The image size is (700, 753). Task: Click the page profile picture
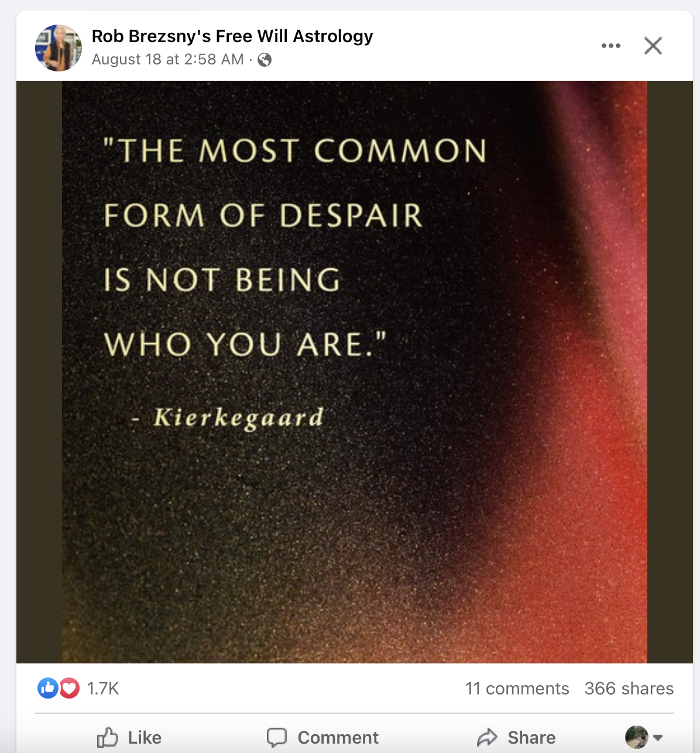tap(59, 48)
